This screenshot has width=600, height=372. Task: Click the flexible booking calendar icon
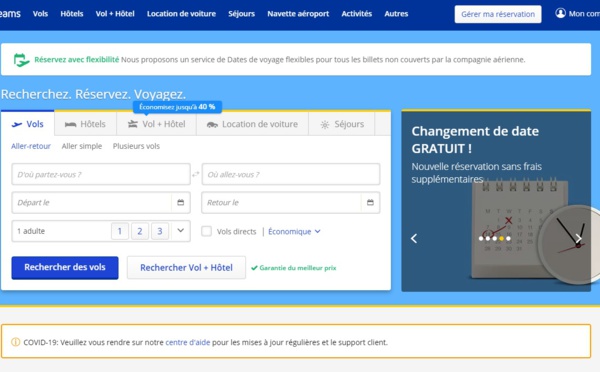pos(21,60)
